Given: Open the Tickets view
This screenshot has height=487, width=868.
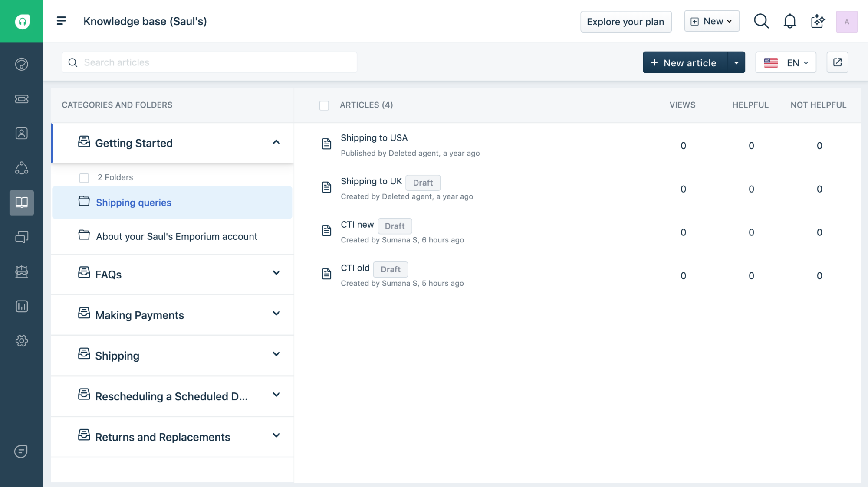Looking at the screenshot, I should pyautogui.click(x=21, y=98).
